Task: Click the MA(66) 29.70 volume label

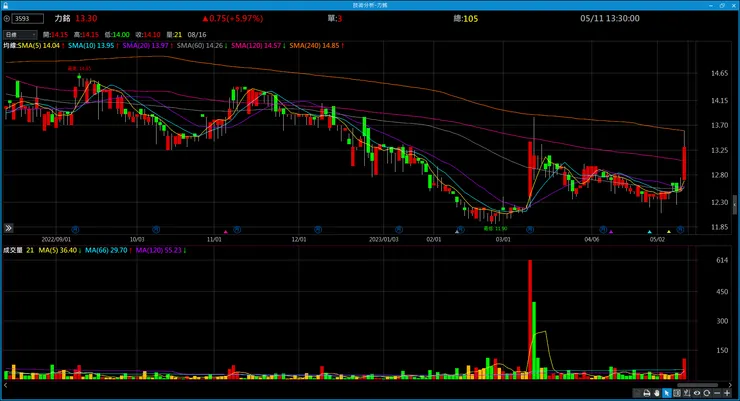Action: pos(108,250)
